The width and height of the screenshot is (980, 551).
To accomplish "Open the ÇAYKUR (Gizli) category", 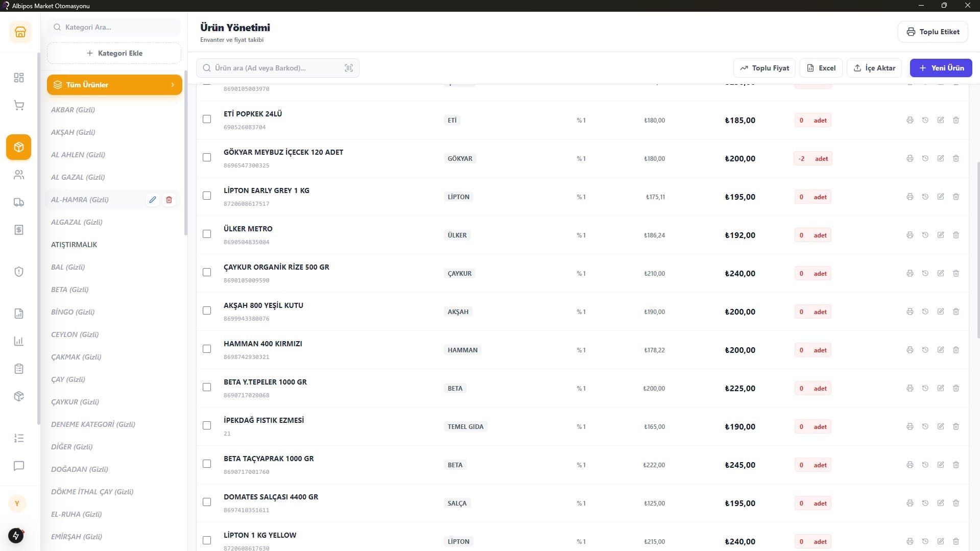I will [75, 402].
